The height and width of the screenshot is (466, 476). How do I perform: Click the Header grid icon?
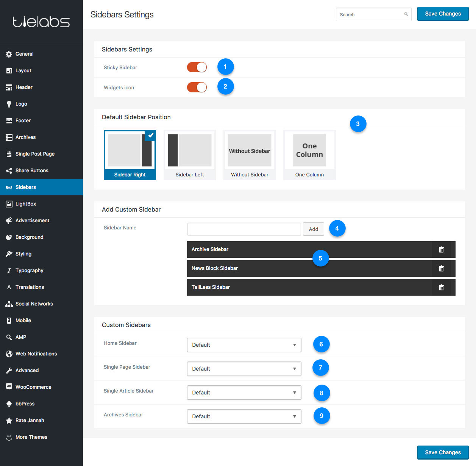9,87
